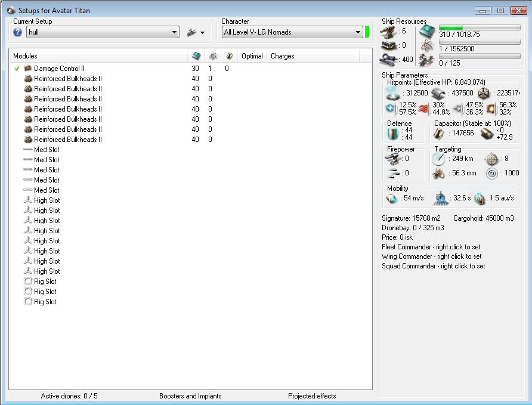532x405 pixels.
Task: Select the last Reinforced Bulkheads II row
Action: 190,140
